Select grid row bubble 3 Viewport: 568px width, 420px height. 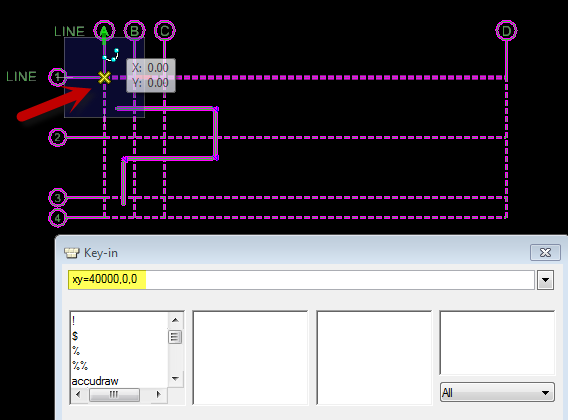point(58,198)
